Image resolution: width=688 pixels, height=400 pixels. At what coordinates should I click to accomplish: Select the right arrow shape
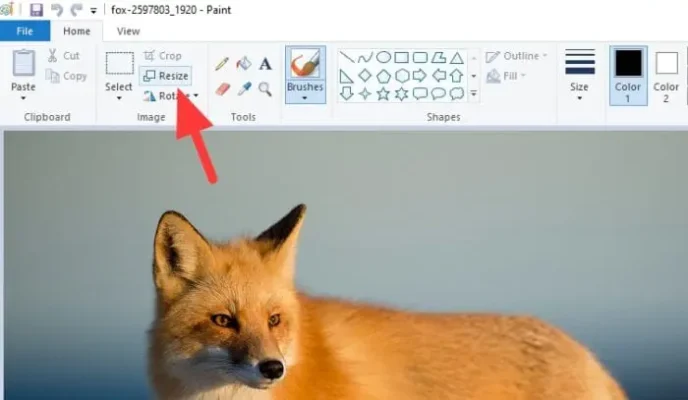point(420,75)
